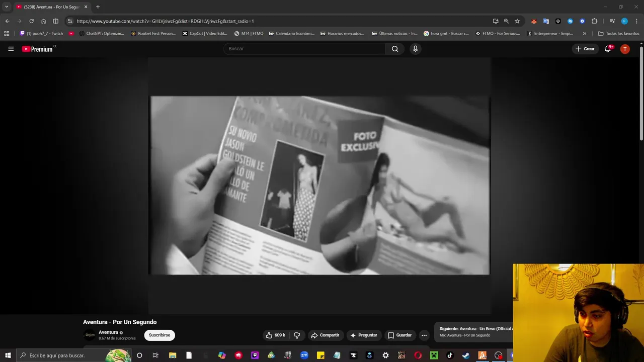Open the tab search dropdown arrow

coord(7,7)
